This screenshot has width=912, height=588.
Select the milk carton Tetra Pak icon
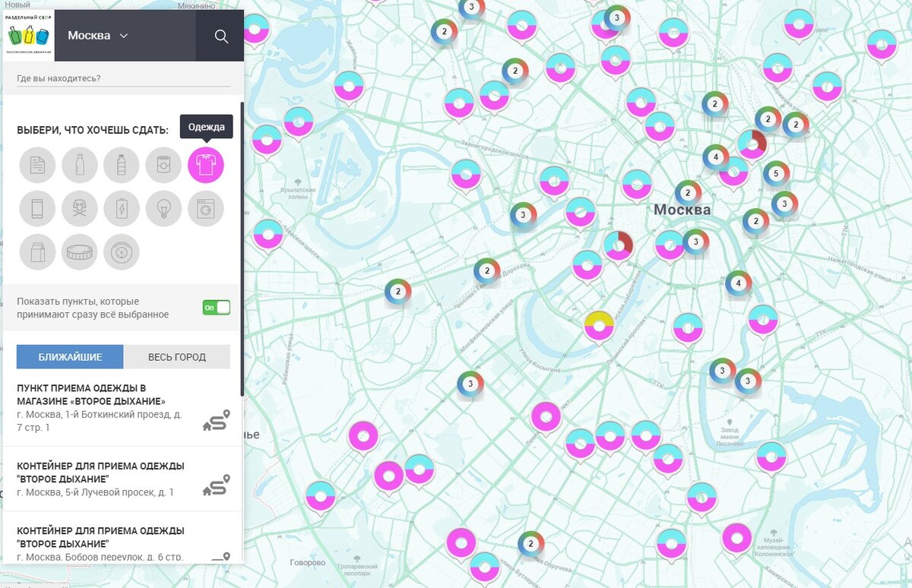tap(37, 252)
